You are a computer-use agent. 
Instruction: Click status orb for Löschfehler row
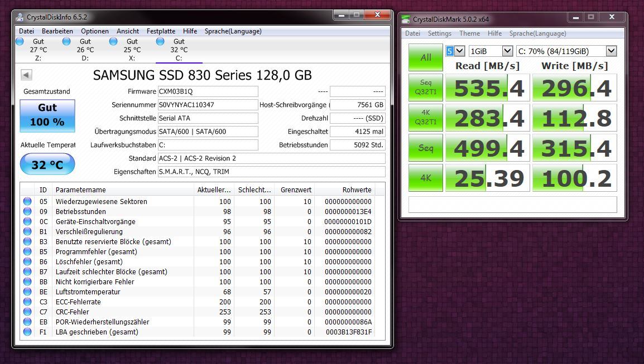point(27,262)
